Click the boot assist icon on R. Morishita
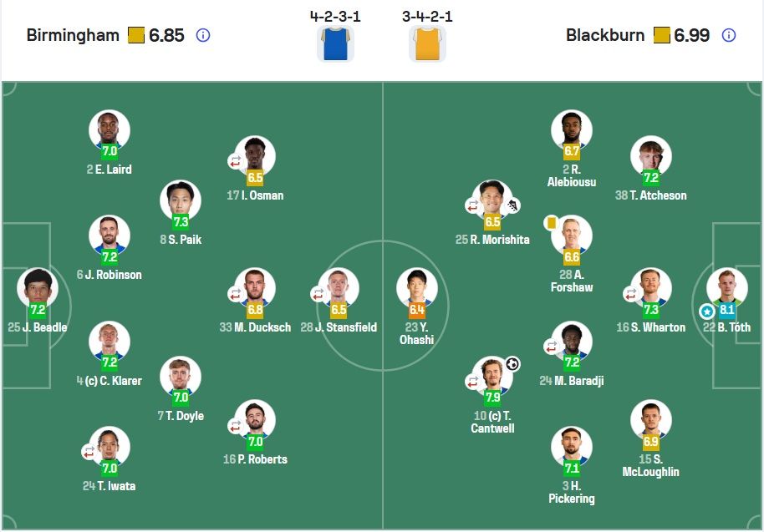Image resolution: width=764 pixels, height=532 pixels. click(512, 205)
